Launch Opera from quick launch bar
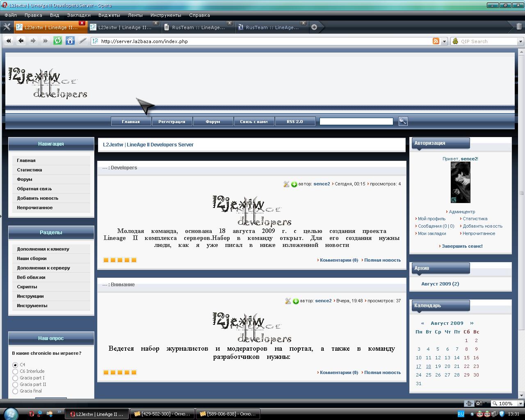This screenshot has height=420, width=525. click(x=32, y=414)
